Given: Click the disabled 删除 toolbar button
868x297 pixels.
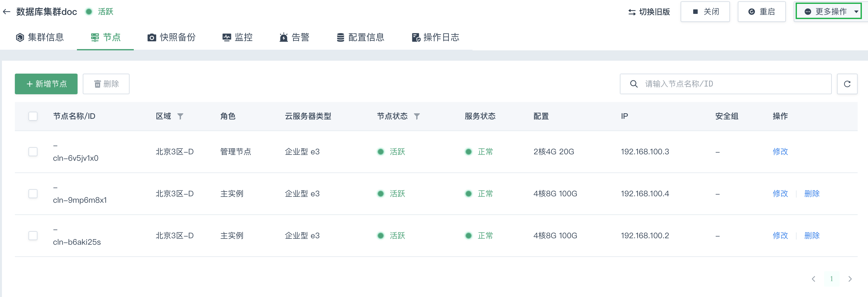Looking at the screenshot, I should pos(106,84).
